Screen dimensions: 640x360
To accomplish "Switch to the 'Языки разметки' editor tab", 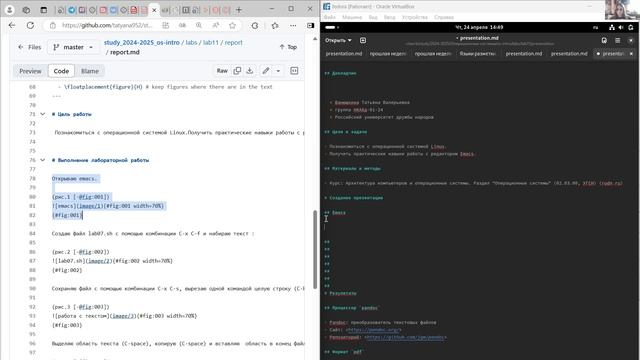I will [x=477, y=53].
